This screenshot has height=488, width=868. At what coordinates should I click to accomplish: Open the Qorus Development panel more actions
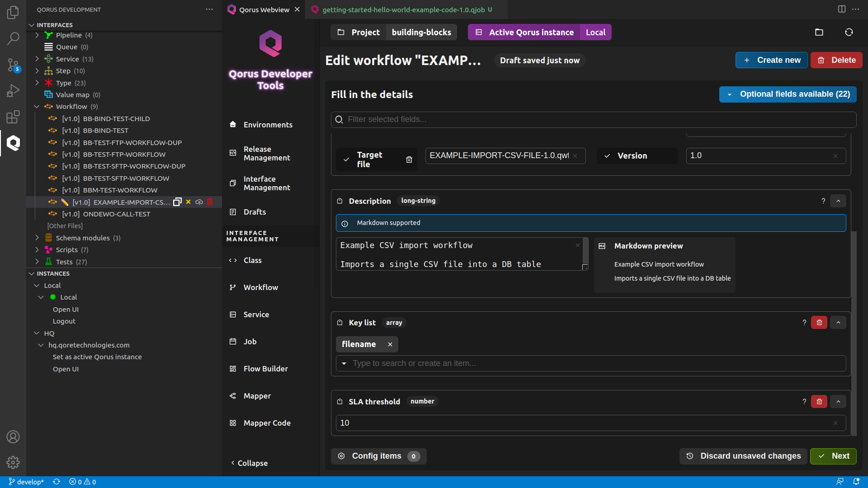pos(209,9)
